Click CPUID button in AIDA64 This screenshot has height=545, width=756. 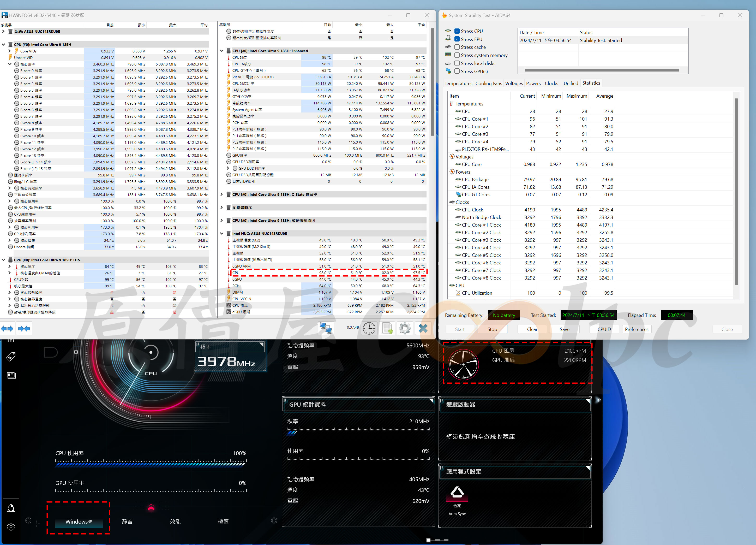point(604,329)
